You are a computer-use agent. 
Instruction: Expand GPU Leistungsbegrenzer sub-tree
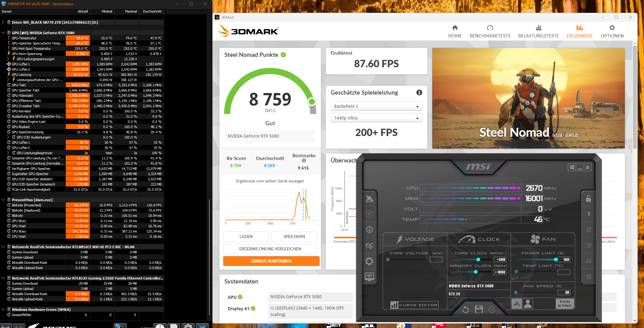coord(9,153)
